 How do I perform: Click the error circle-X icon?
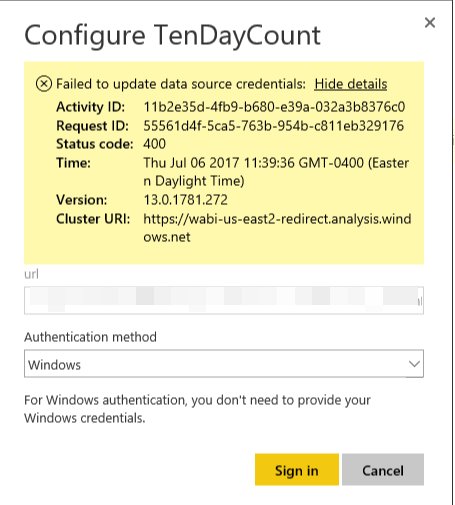[x=44, y=84]
